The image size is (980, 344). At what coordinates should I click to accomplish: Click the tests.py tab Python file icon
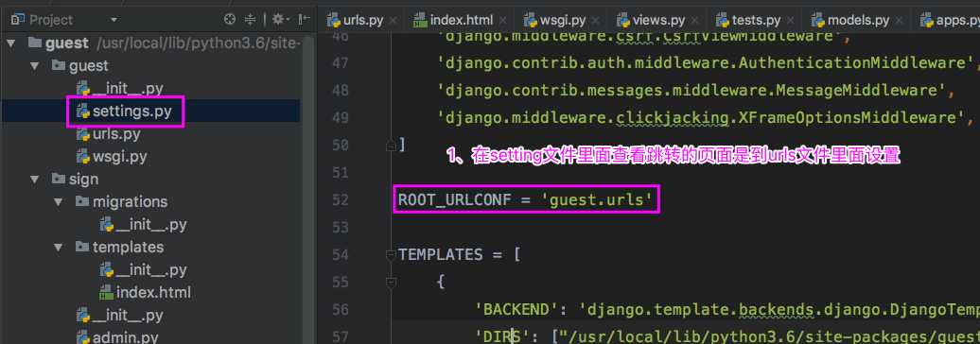pos(723,20)
